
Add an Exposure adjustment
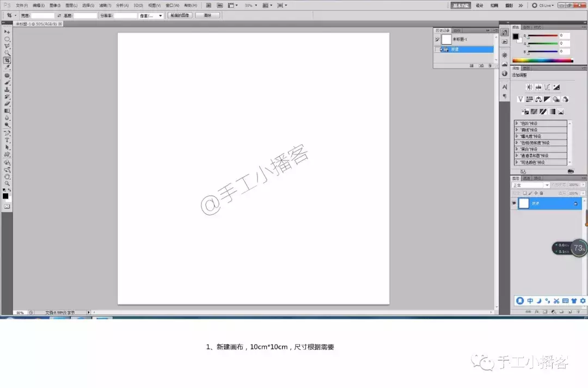[556, 87]
